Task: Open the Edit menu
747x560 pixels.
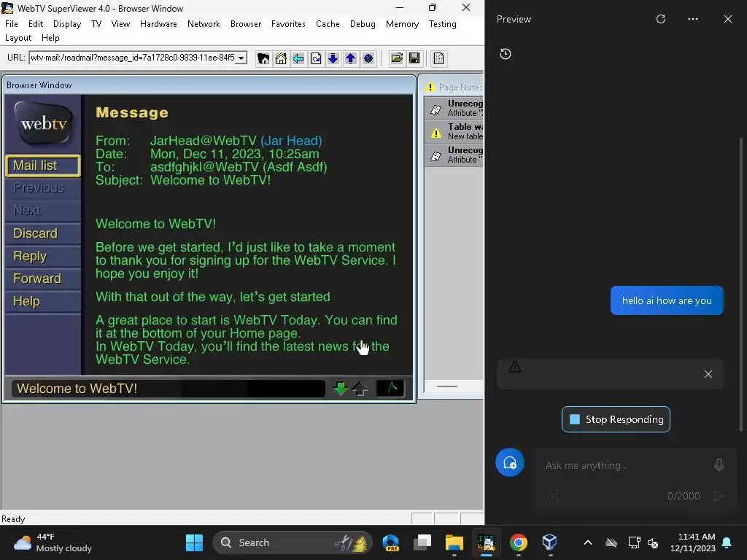Action: (x=36, y=24)
